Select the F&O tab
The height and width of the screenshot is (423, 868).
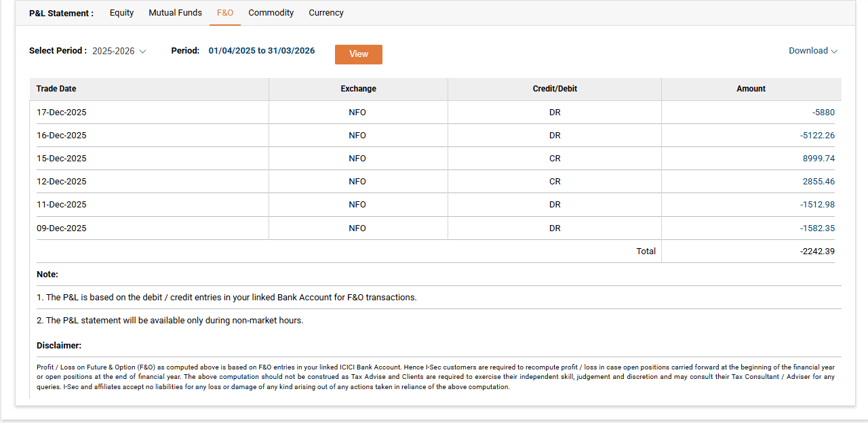[225, 13]
